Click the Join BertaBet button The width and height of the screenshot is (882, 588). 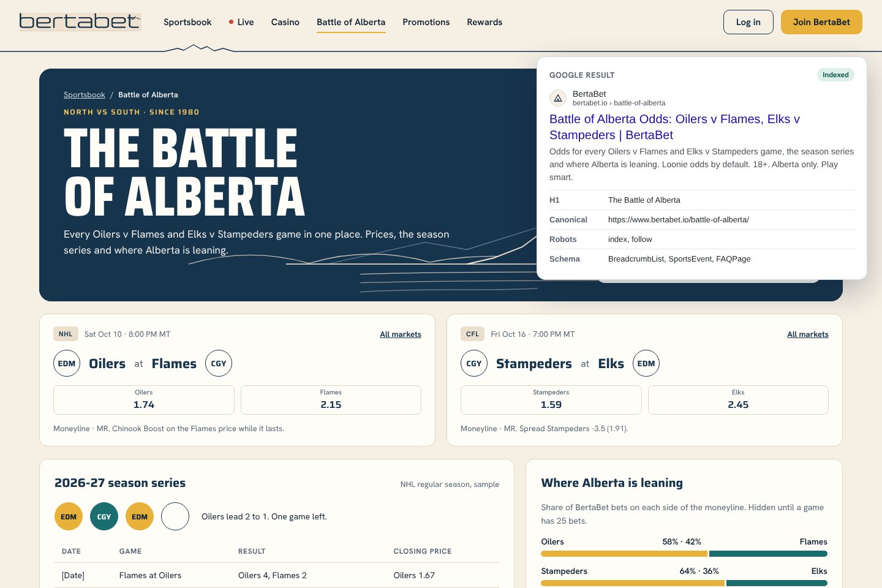(821, 22)
